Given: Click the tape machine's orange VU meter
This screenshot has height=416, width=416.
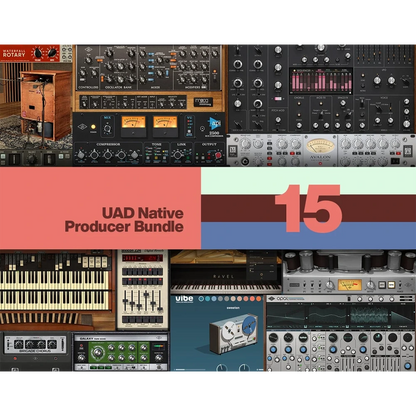Looking at the screenshot, I should pyautogui.click(x=350, y=285).
